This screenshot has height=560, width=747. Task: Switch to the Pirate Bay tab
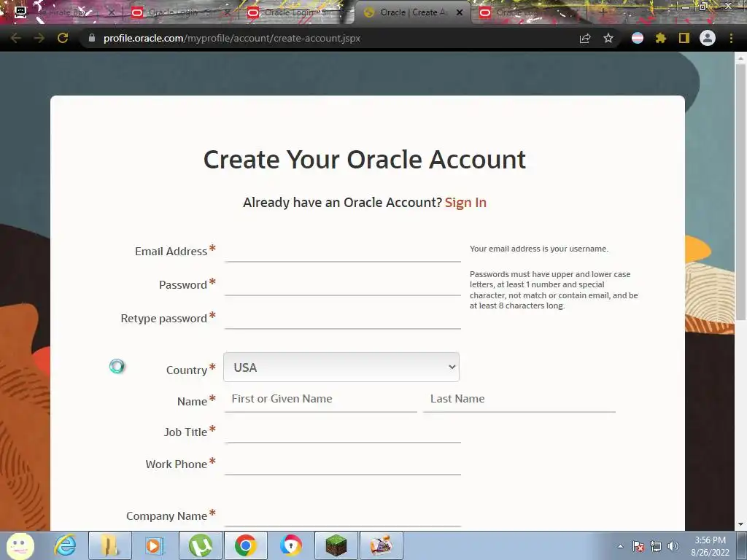(64, 12)
